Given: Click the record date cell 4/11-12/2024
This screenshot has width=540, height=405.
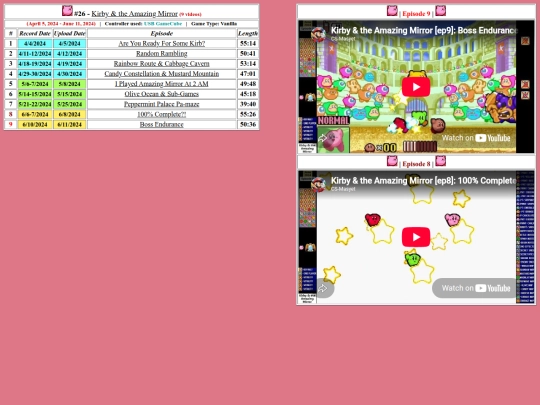Looking at the screenshot, I should click(x=35, y=53).
